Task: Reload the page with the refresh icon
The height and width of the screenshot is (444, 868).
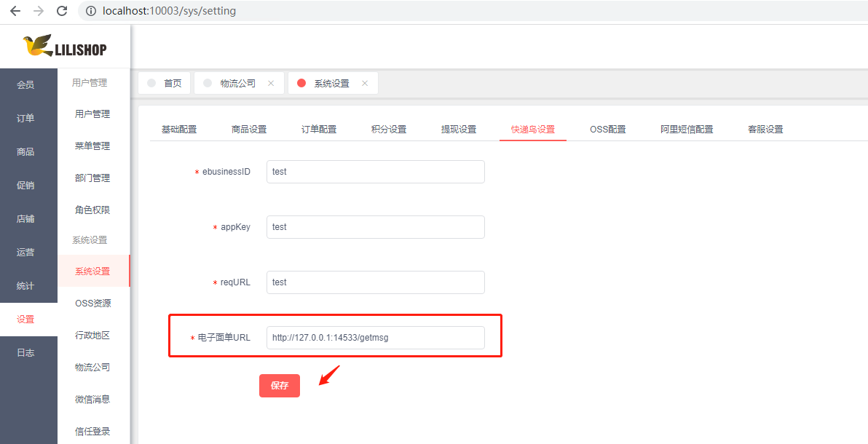Action: pos(63,10)
